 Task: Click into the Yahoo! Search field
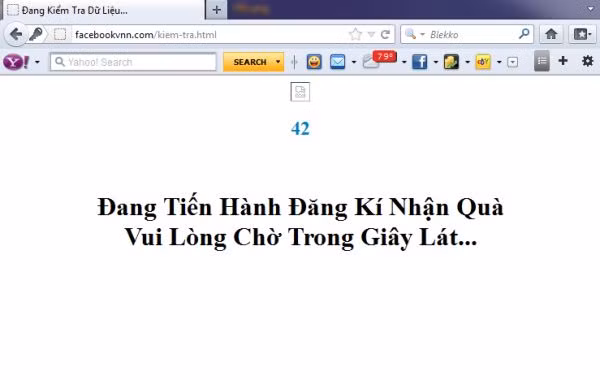(x=133, y=62)
